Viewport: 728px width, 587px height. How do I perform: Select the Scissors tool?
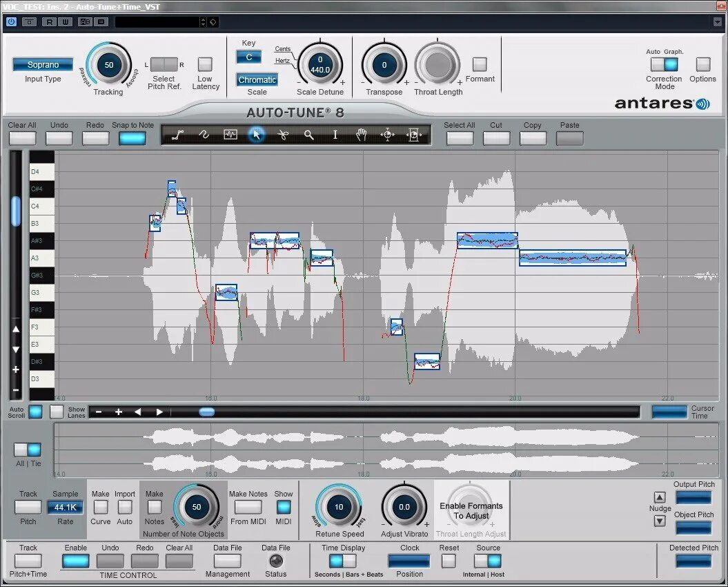tap(283, 135)
